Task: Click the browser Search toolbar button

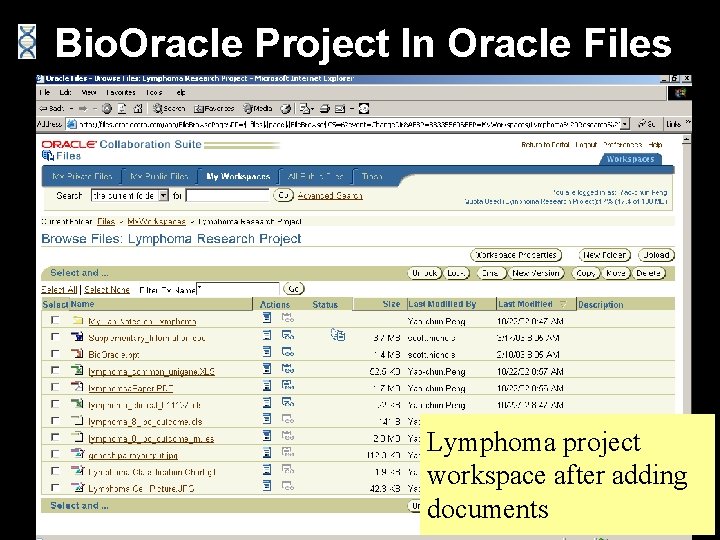Action: (169, 109)
